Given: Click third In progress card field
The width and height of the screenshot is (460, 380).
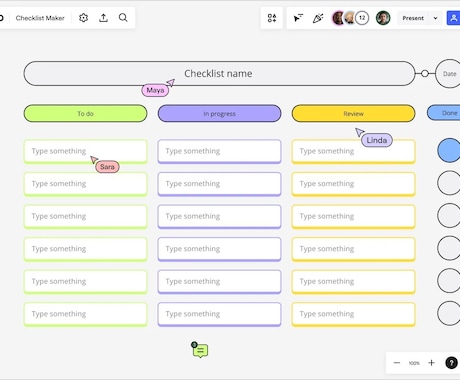Looking at the screenshot, I should coord(219,216).
